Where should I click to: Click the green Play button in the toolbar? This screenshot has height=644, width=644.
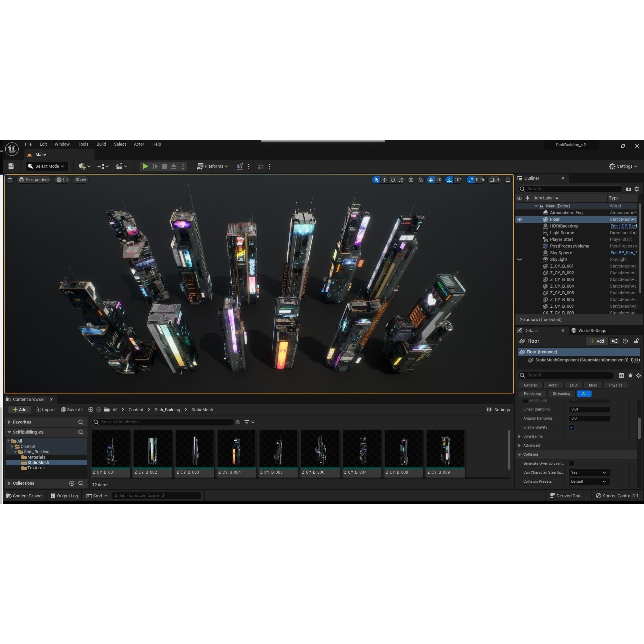145,166
